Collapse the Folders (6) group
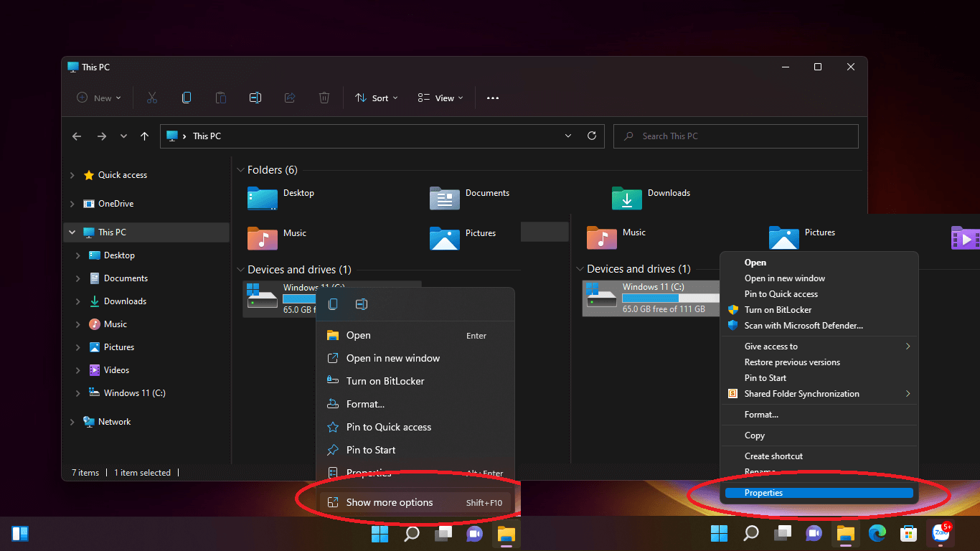Image resolution: width=980 pixels, height=551 pixels. tap(240, 170)
